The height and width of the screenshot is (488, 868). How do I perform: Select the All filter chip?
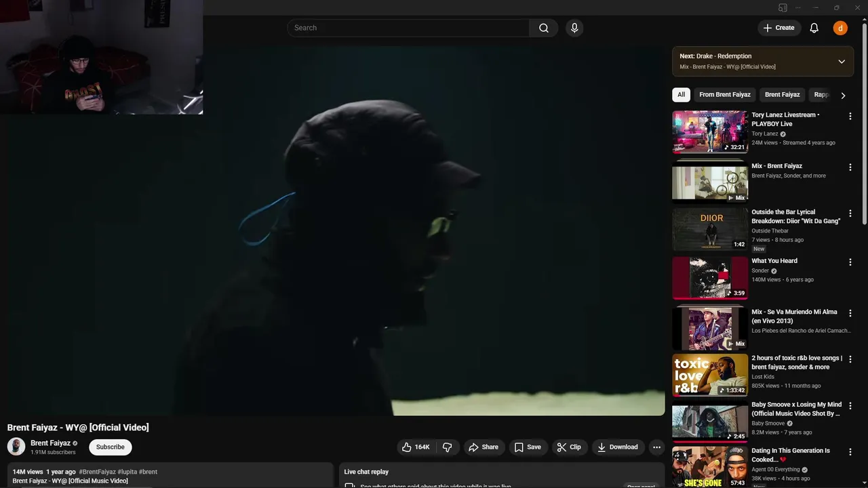coord(681,95)
